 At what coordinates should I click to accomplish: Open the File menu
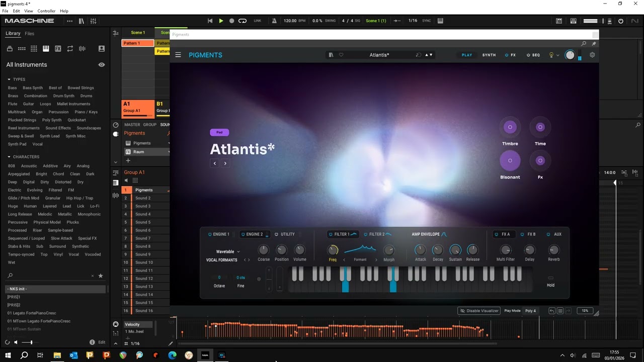5,11
